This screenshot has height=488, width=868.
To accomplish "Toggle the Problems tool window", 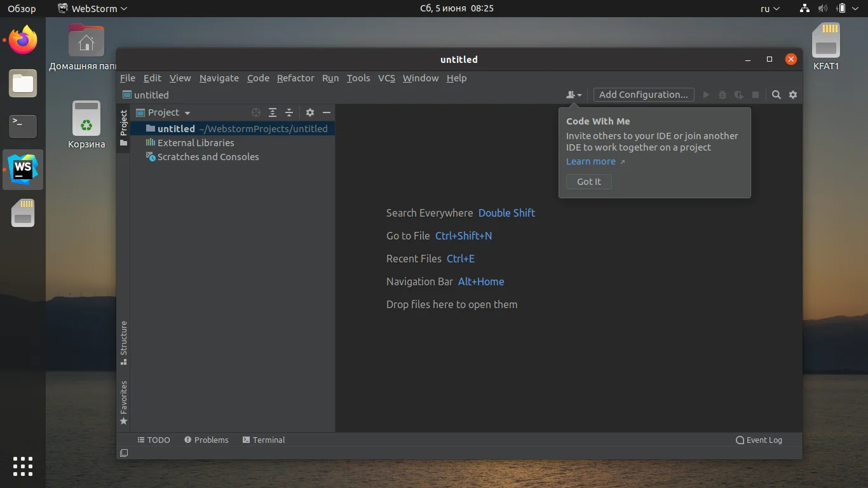I will pyautogui.click(x=206, y=440).
